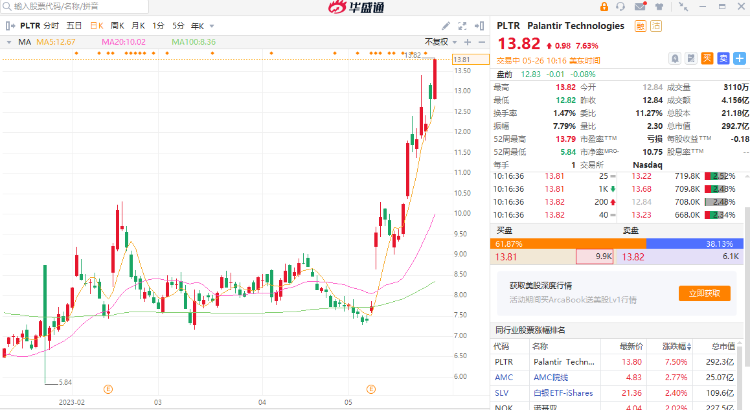Screen dimensions: 750x410
Task: Click earnings E marker near 05
Action: 371,389
